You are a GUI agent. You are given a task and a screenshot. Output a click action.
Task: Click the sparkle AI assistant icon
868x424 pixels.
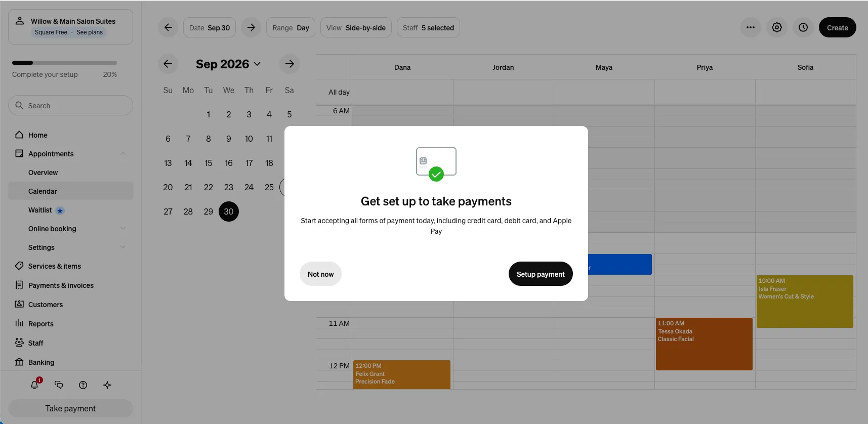click(x=107, y=385)
